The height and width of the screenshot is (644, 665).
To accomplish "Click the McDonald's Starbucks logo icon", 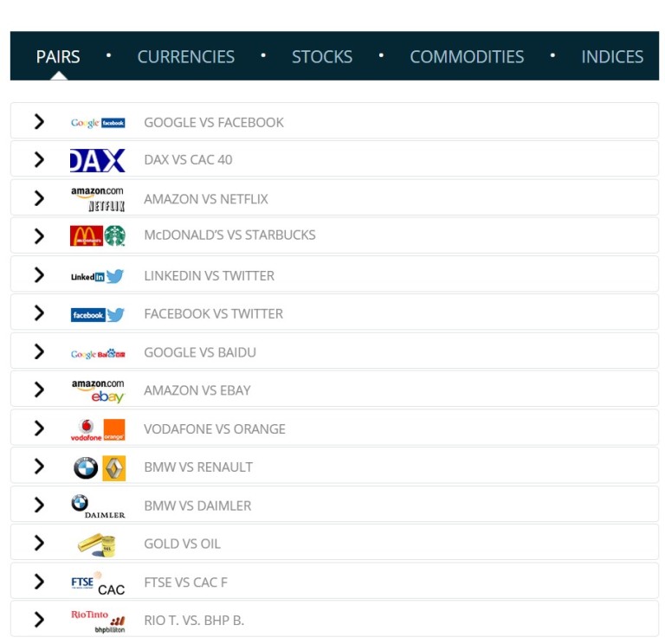I will click(98, 235).
